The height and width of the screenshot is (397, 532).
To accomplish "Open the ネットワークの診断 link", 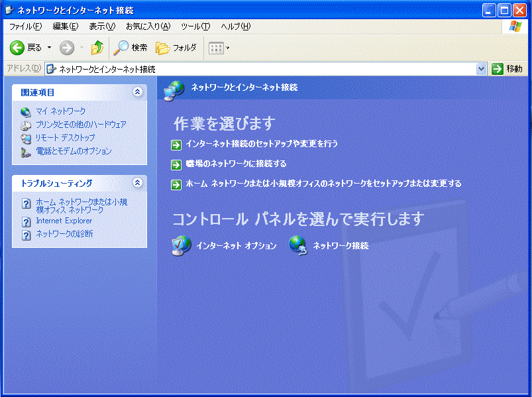I will (64, 234).
